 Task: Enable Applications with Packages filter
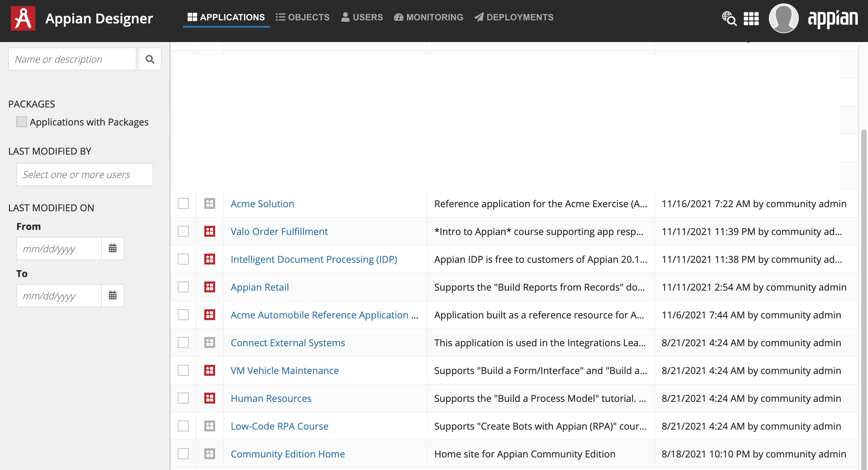coord(22,122)
